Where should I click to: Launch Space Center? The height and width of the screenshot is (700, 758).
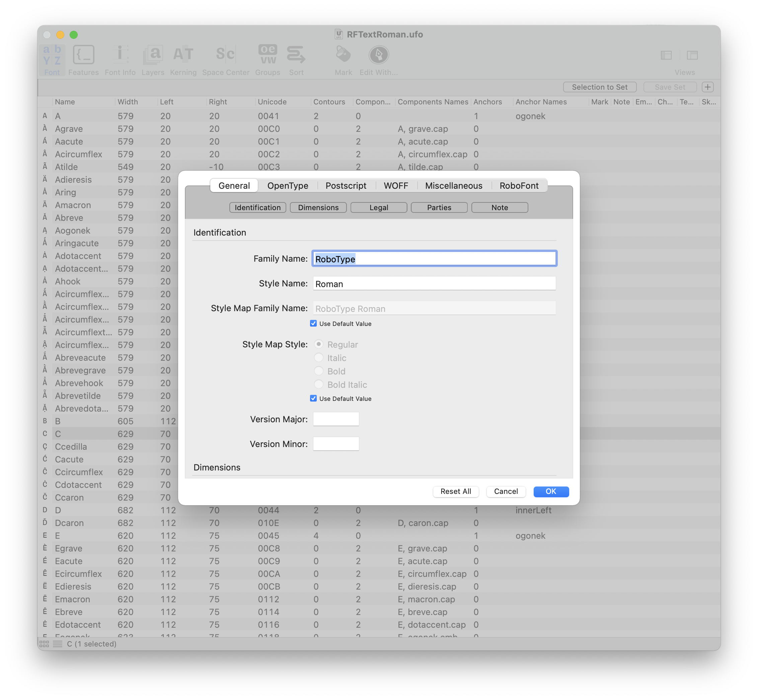point(226,60)
